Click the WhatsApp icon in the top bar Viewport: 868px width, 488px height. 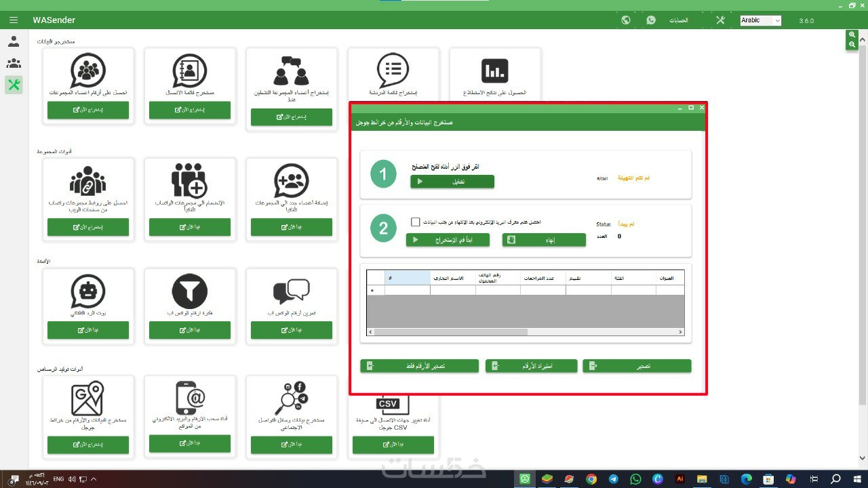[x=651, y=20]
